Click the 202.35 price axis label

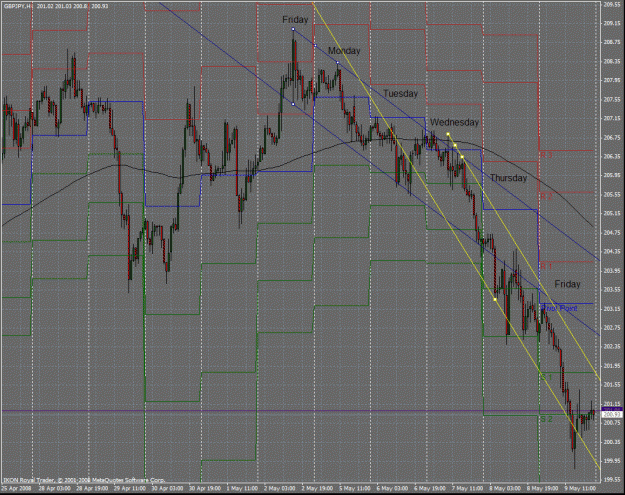[611, 347]
